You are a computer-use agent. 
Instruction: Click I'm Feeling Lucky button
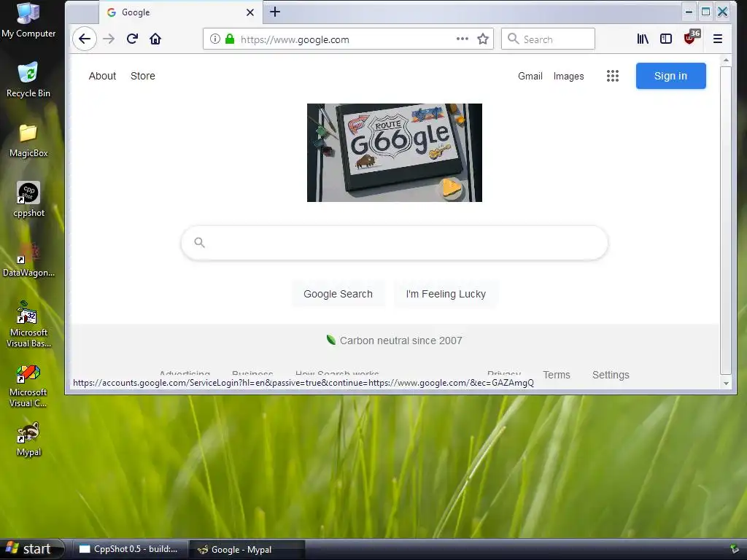[x=446, y=294]
